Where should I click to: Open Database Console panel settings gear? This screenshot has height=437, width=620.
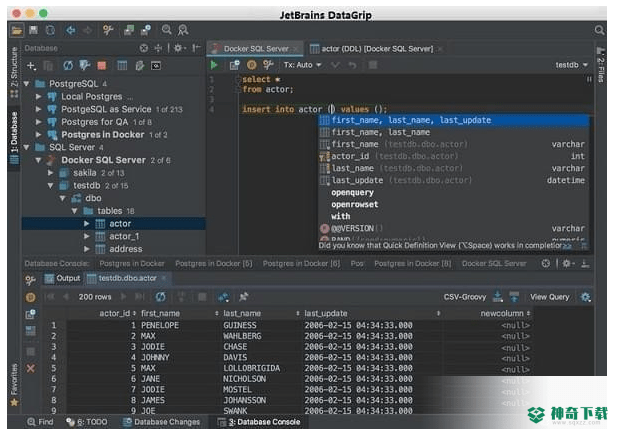tap(567, 263)
